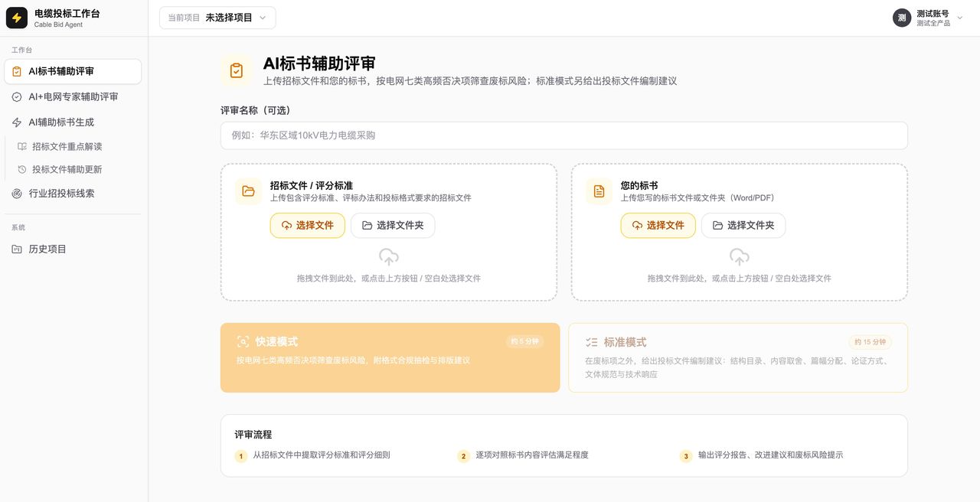
Task: Click the book icon beside 招标文件重点解读
Action: tap(22, 146)
